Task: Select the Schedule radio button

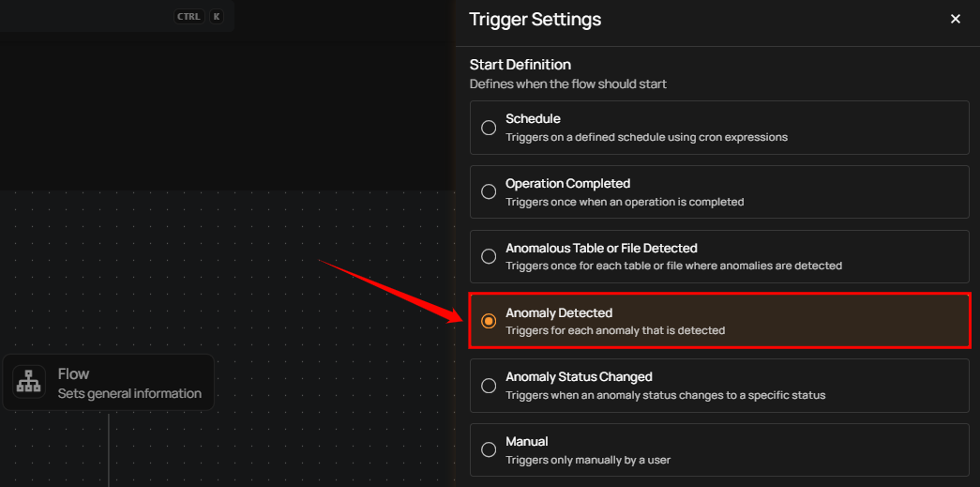Action: pos(489,128)
